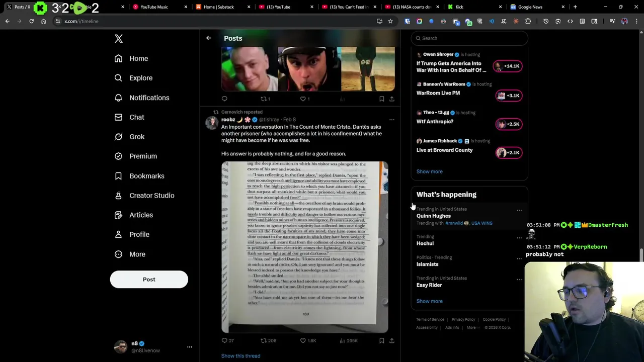Reply to roobz post with 27 comments
The image size is (644, 362).
[x=227, y=340]
